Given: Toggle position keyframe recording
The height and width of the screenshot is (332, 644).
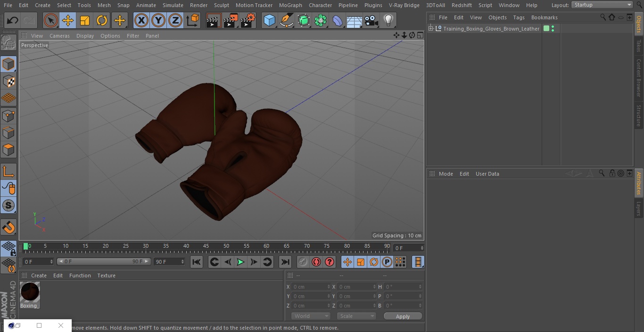Looking at the screenshot, I should pos(347,262).
